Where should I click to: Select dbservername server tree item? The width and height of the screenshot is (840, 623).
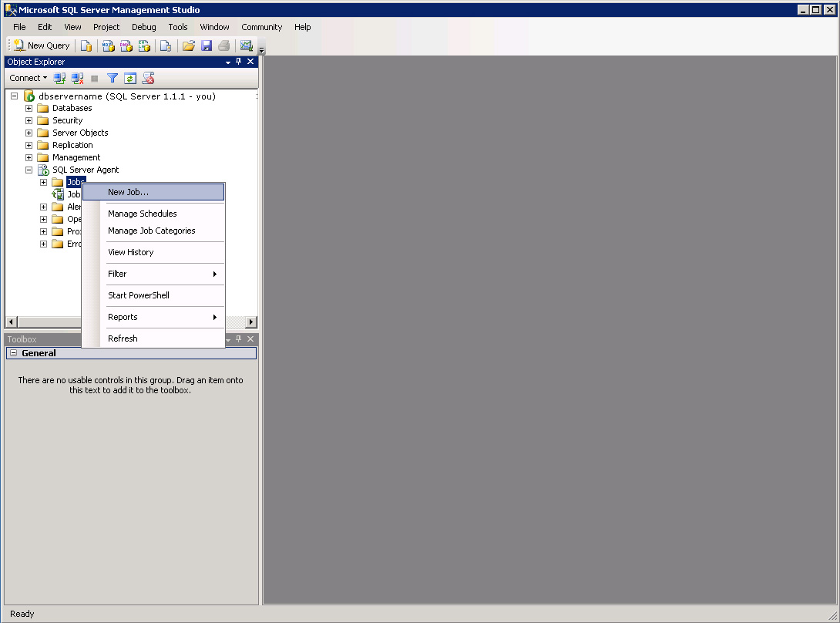[x=127, y=96]
